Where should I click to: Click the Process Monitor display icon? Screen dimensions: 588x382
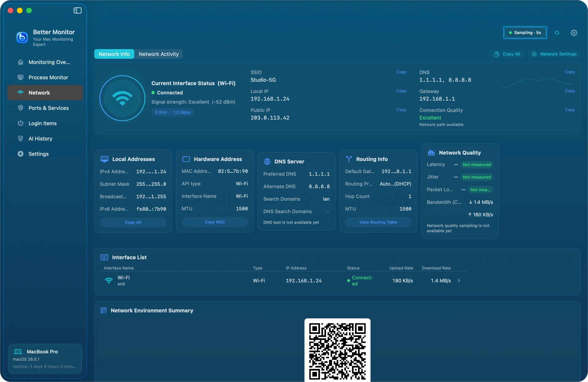click(21, 77)
